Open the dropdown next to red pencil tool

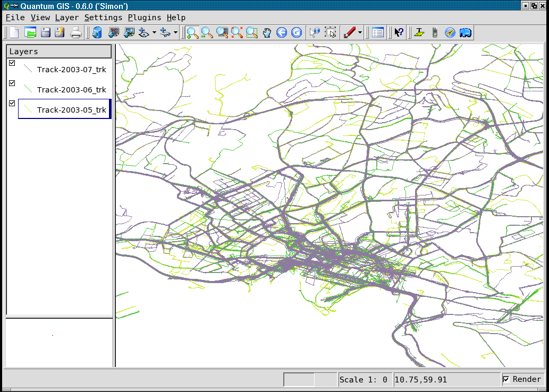(360, 33)
